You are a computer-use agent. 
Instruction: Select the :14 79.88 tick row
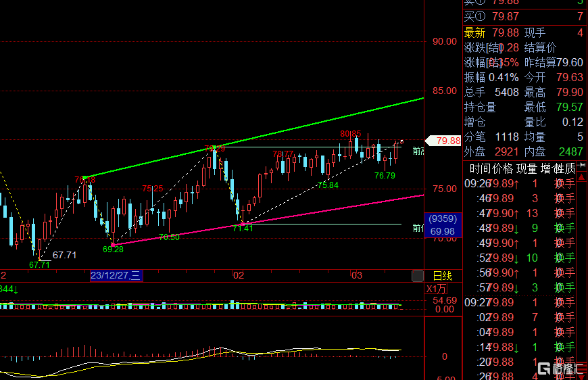click(x=520, y=347)
